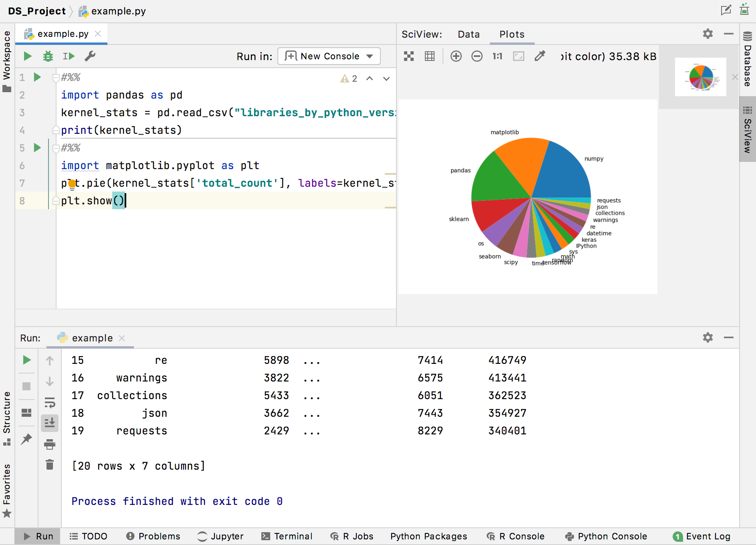Clear plots with the trash icon

pyautogui.click(x=50, y=464)
